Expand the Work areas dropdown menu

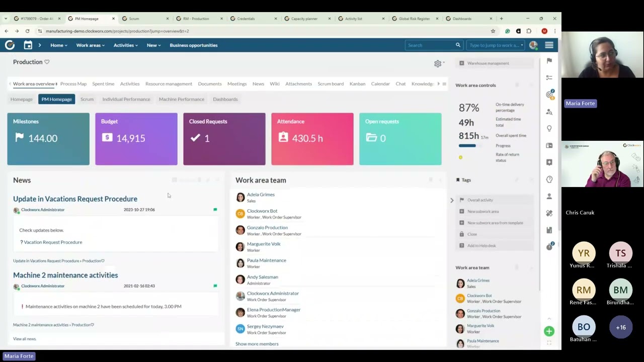pos(91,45)
